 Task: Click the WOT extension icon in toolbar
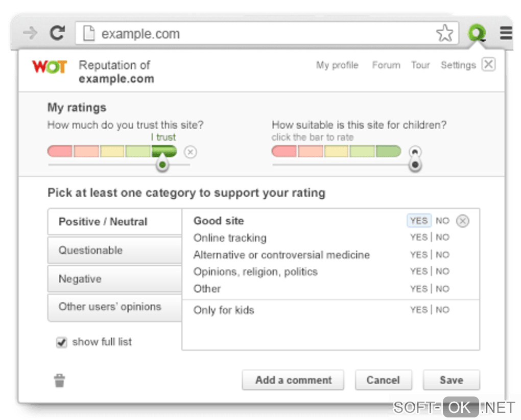pos(477,34)
